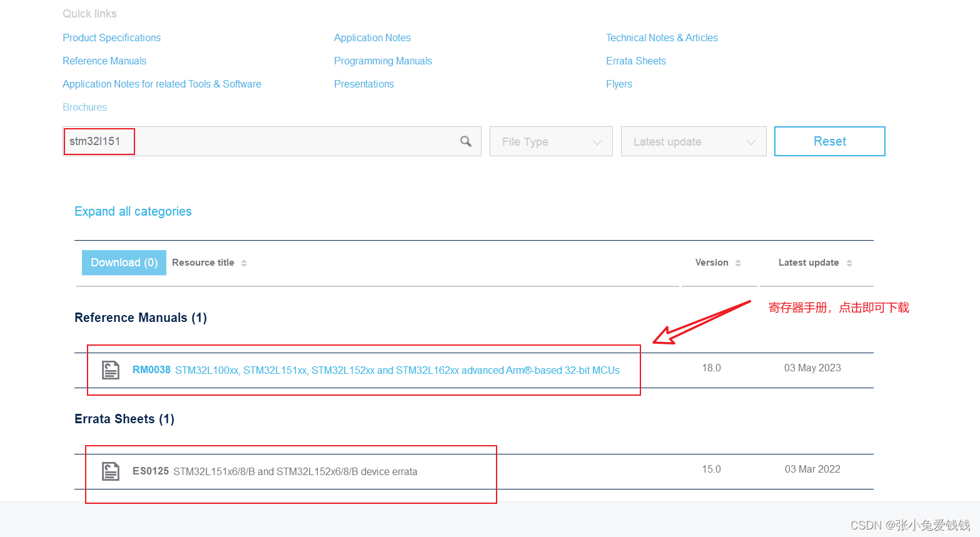Image resolution: width=980 pixels, height=537 pixels.
Task: Open Presentations quick link
Action: pyautogui.click(x=364, y=84)
